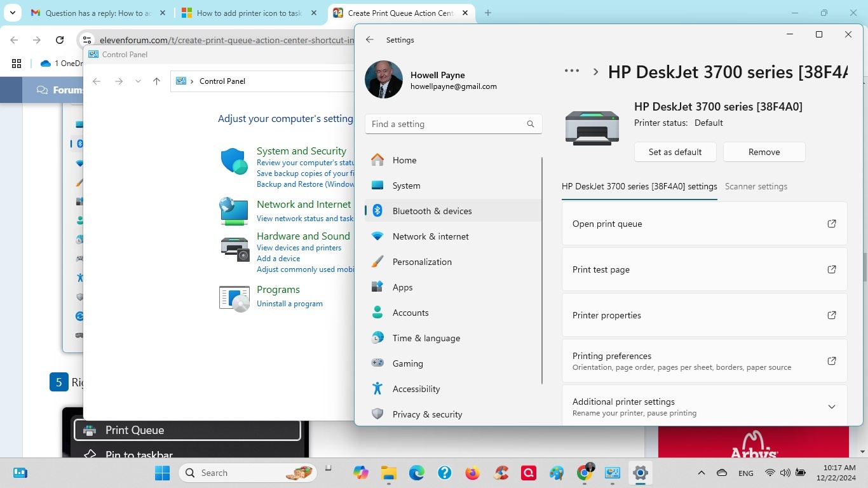Click the Settings back arrow
Screen dimensions: 868x488
pos(370,39)
